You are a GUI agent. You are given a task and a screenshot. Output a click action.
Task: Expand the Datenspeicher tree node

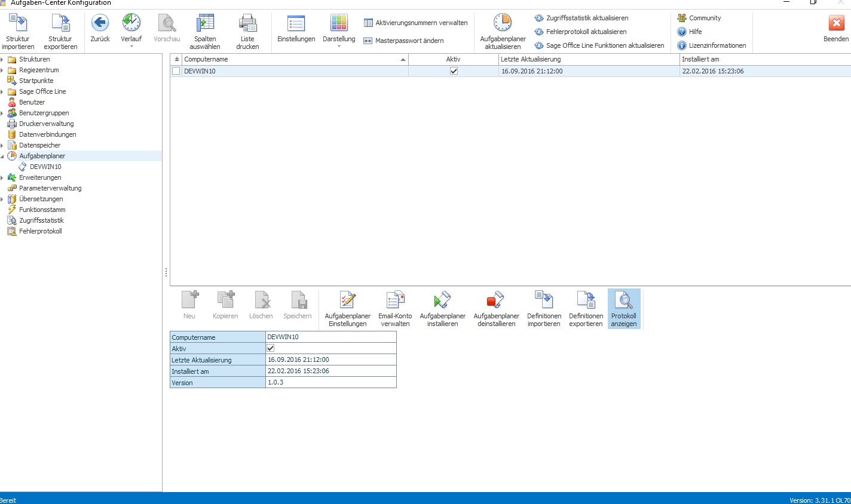click(2, 145)
